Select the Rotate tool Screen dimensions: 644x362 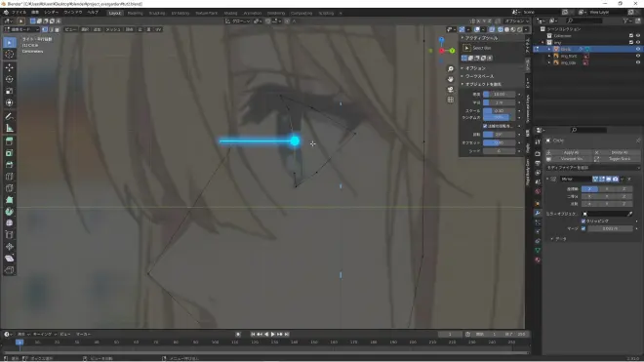(10, 79)
